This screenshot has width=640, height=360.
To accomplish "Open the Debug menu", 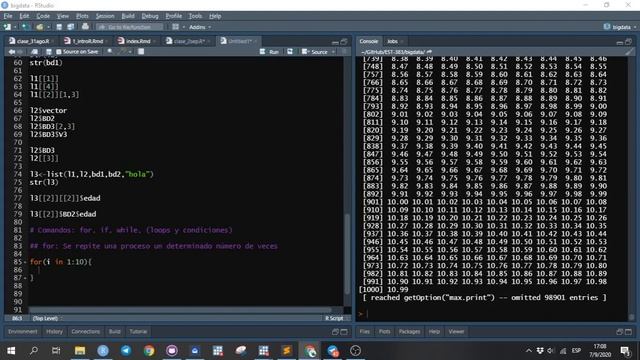I will [x=150, y=16].
